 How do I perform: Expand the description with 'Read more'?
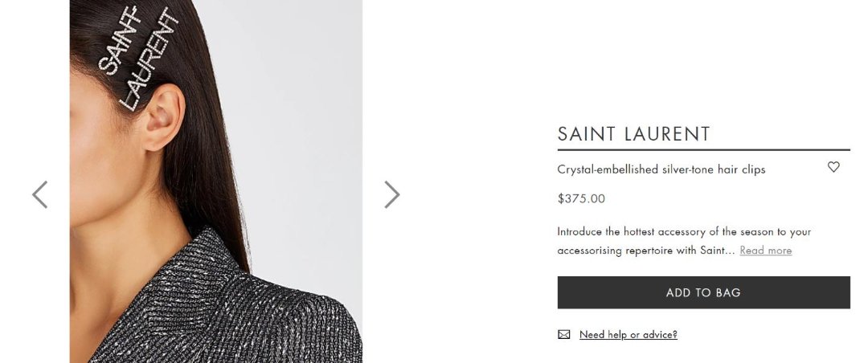[x=765, y=251]
